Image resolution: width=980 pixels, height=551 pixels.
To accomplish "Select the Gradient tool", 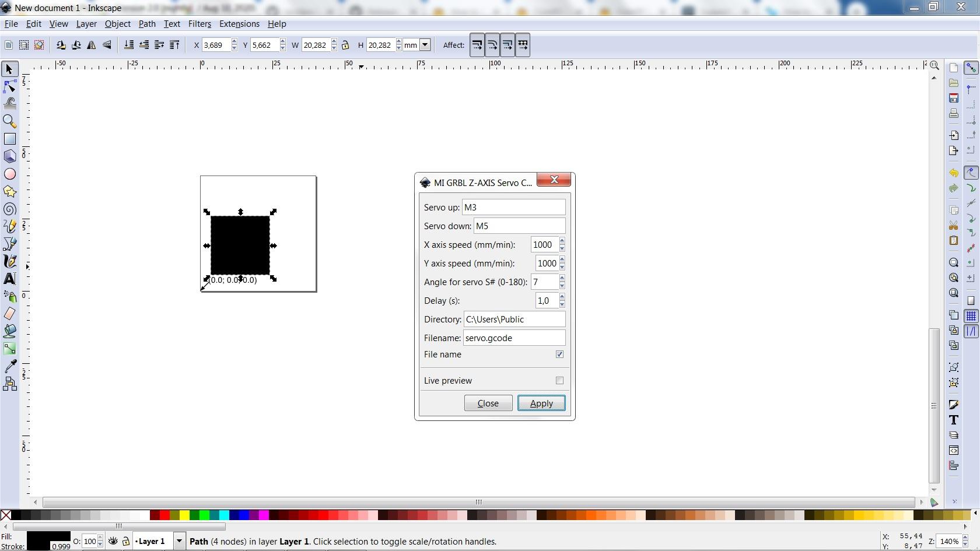I will click(x=9, y=349).
